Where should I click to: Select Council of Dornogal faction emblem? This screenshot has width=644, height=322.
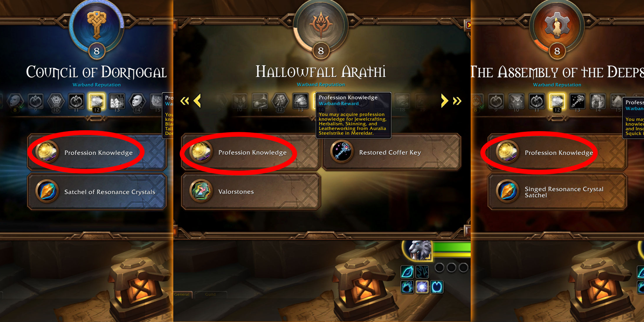point(96,24)
